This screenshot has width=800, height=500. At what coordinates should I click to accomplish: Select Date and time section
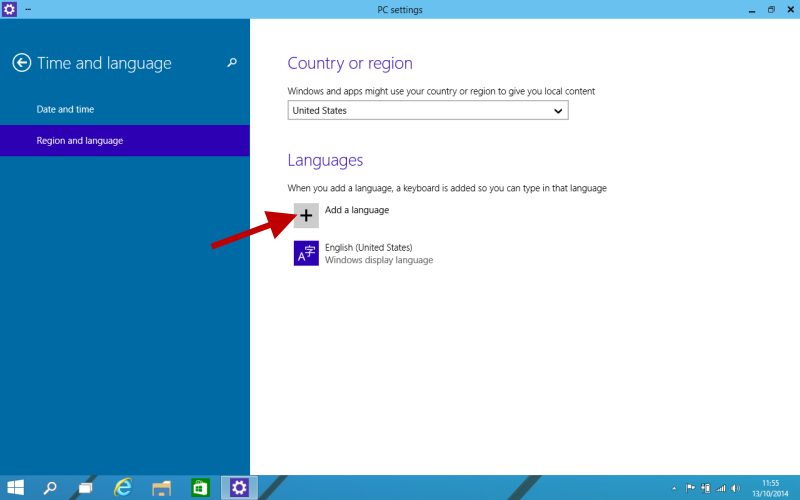coord(65,109)
